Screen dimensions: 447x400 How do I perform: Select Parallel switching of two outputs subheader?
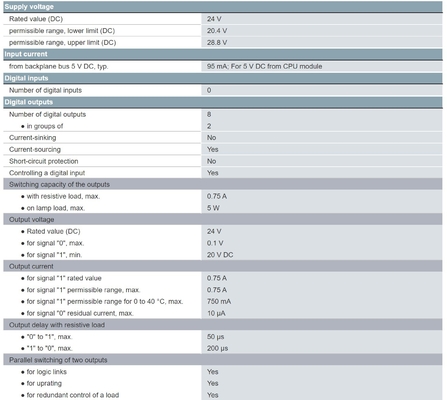[x=223, y=360]
